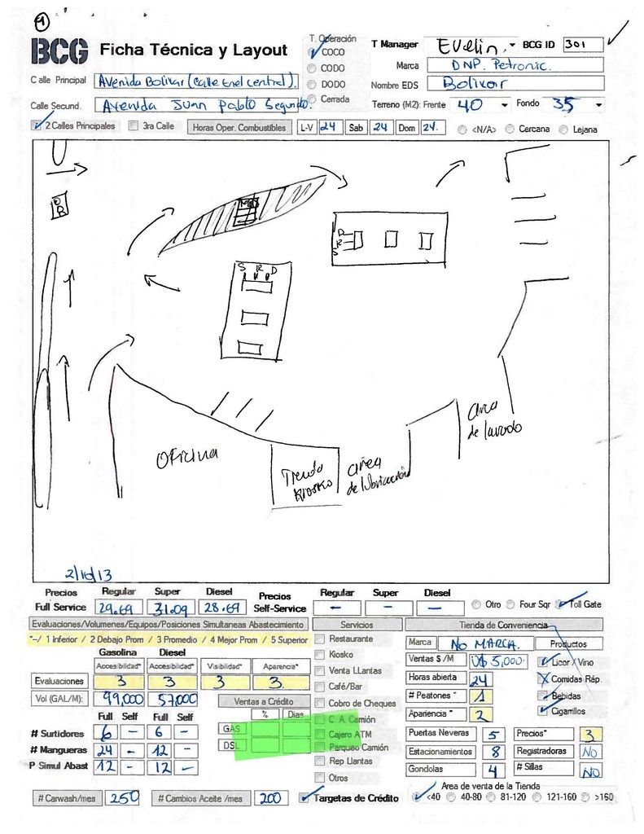Select the CODO operation type option

[x=312, y=68]
